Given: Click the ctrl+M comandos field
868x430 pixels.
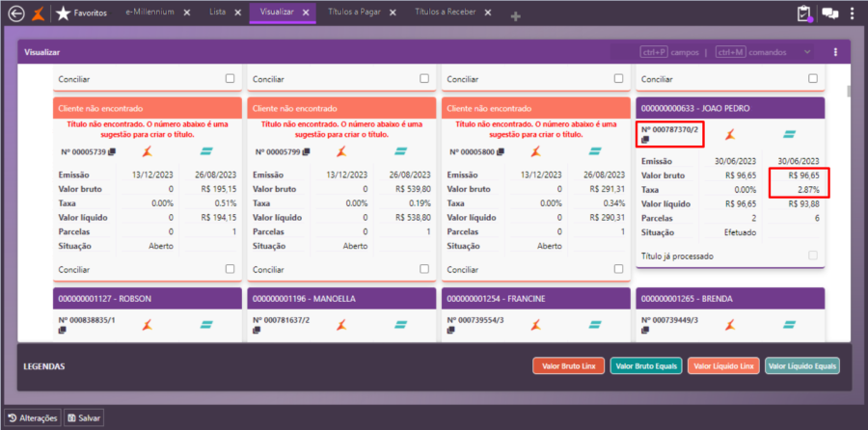Looking at the screenshot, I should [x=750, y=53].
